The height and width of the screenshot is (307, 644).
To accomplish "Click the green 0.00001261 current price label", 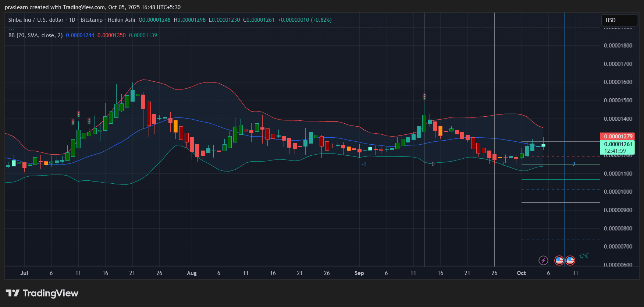I will coord(618,144).
